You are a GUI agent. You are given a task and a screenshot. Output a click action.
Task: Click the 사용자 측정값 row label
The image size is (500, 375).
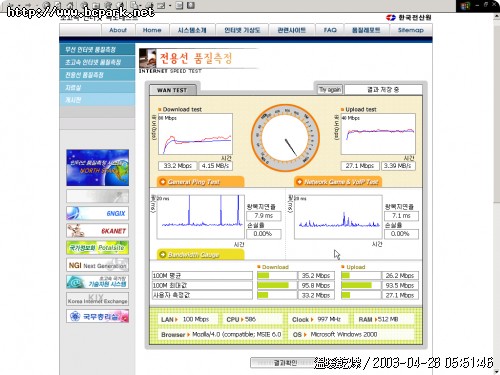click(202, 295)
